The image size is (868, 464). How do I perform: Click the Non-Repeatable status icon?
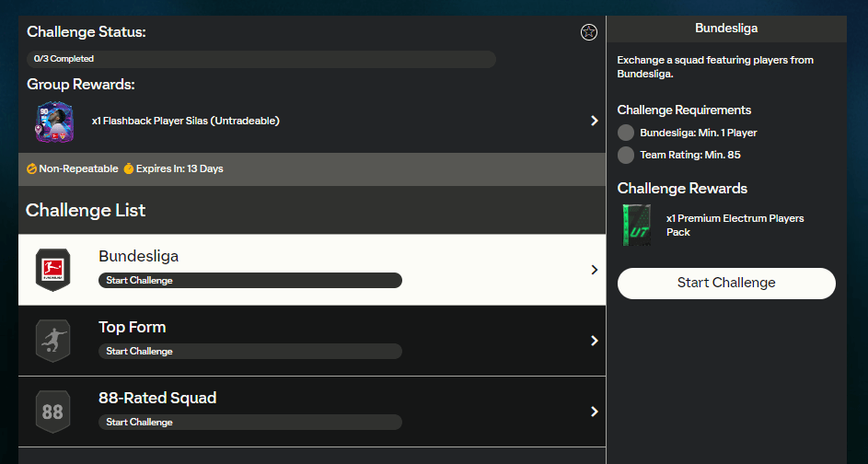(x=32, y=169)
